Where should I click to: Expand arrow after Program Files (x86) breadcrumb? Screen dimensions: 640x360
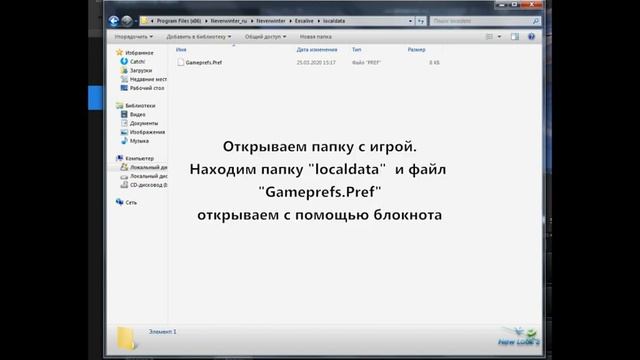[x=206, y=21]
